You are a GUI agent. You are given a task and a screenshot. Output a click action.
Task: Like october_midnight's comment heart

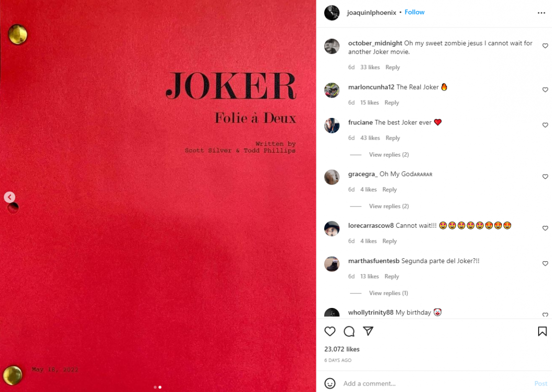click(545, 46)
